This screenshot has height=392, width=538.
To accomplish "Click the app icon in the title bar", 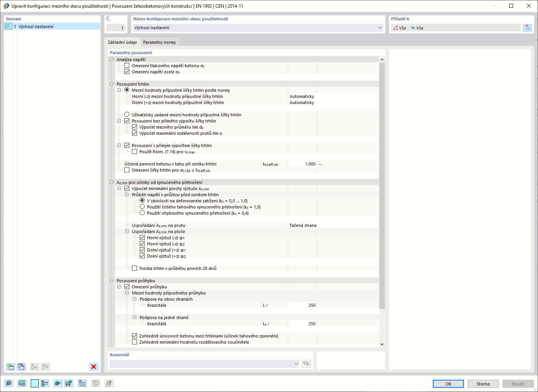I will pos(6,6).
